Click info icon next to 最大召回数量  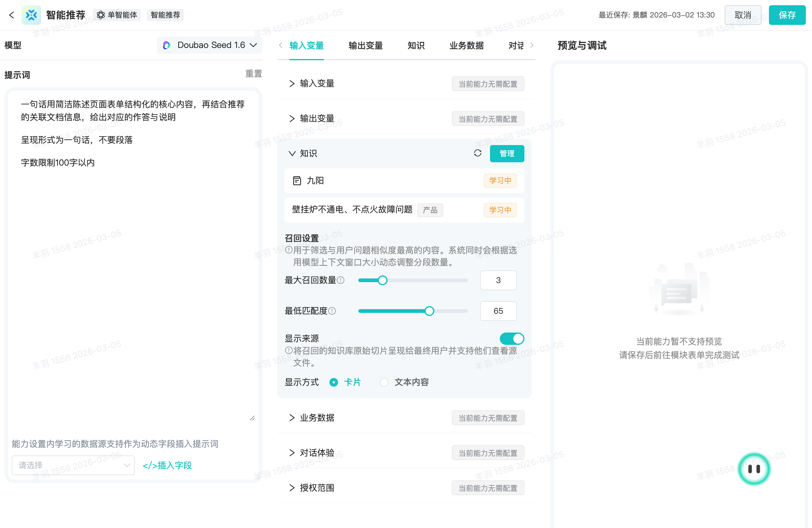tap(340, 280)
